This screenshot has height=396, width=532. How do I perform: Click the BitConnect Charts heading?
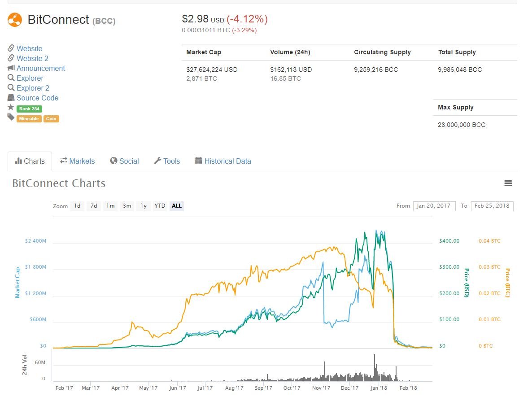[59, 183]
